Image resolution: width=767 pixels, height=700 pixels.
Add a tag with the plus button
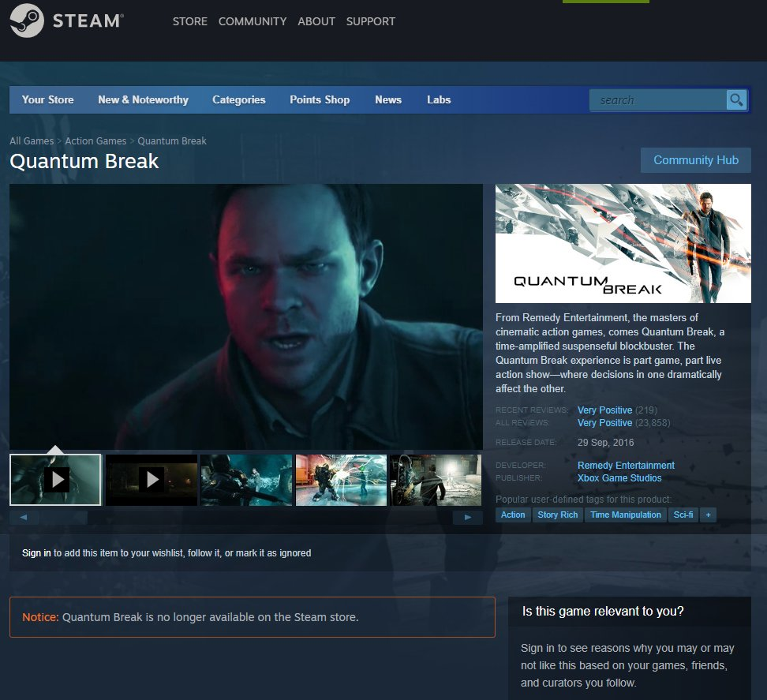tap(708, 515)
